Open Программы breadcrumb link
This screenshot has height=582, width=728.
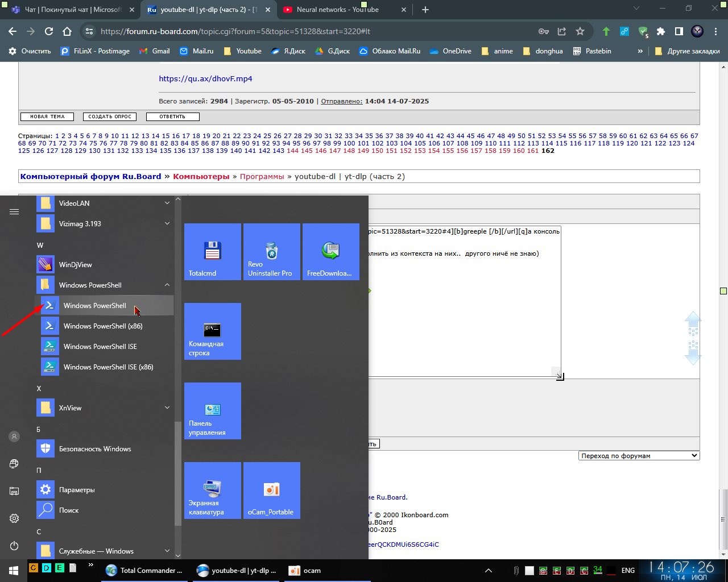coord(262,177)
